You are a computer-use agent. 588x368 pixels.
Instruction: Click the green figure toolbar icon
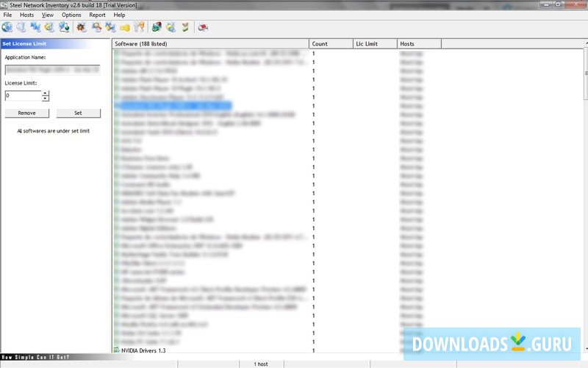click(185, 27)
